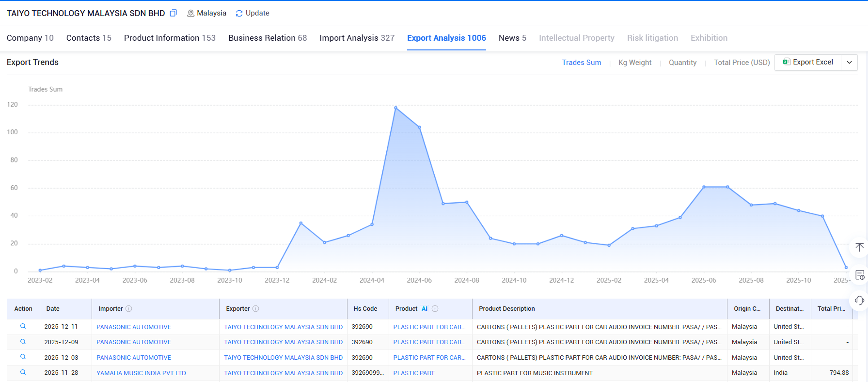Screen dimensions: 868x382
Task: Open PLASTIC PART FOR CAR product on 2025-12-11 row
Action: [x=429, y=327]
